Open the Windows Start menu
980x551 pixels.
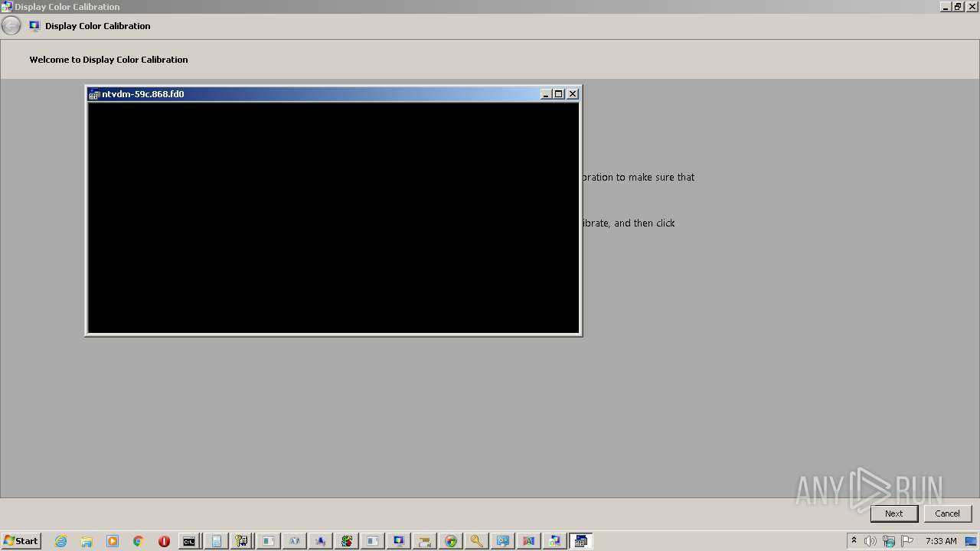(21, 541)
